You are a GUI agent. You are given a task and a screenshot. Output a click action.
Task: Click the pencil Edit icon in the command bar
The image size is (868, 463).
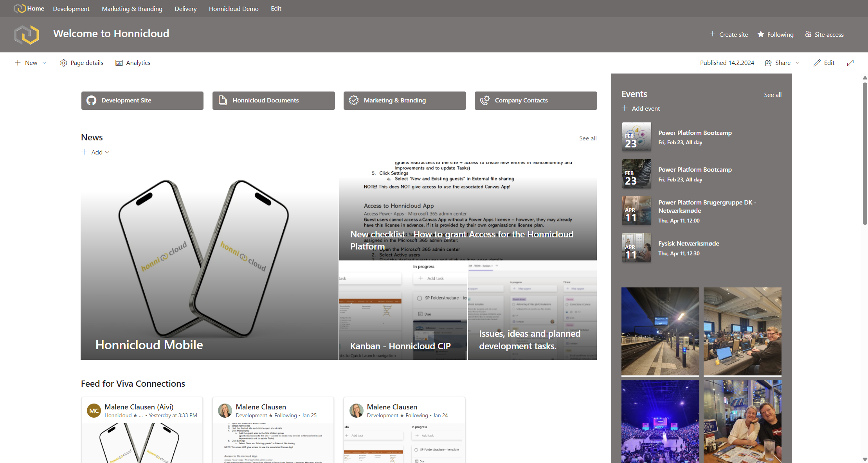click(x=817, y=63)
